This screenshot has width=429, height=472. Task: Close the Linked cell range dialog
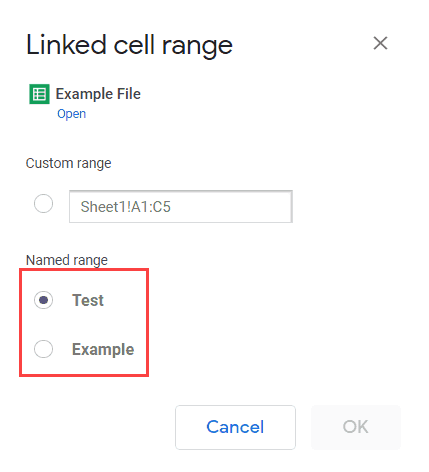click(x=380, y=43)
